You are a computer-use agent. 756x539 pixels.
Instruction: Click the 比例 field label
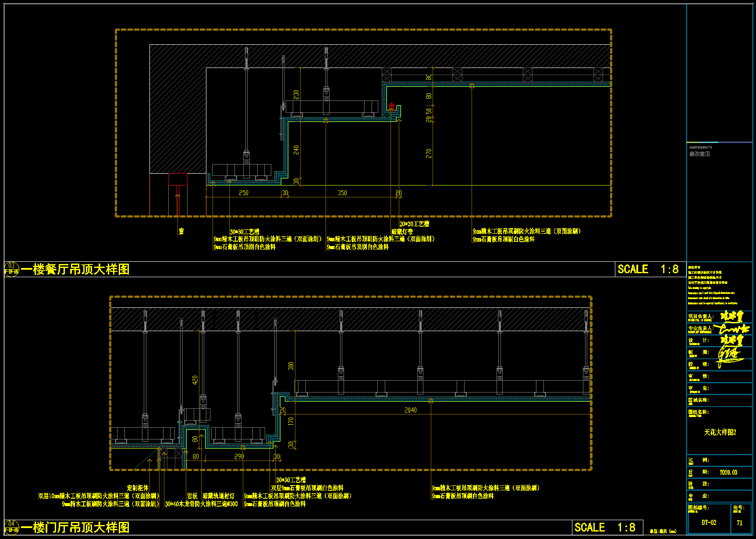click(x=699, y=460)
